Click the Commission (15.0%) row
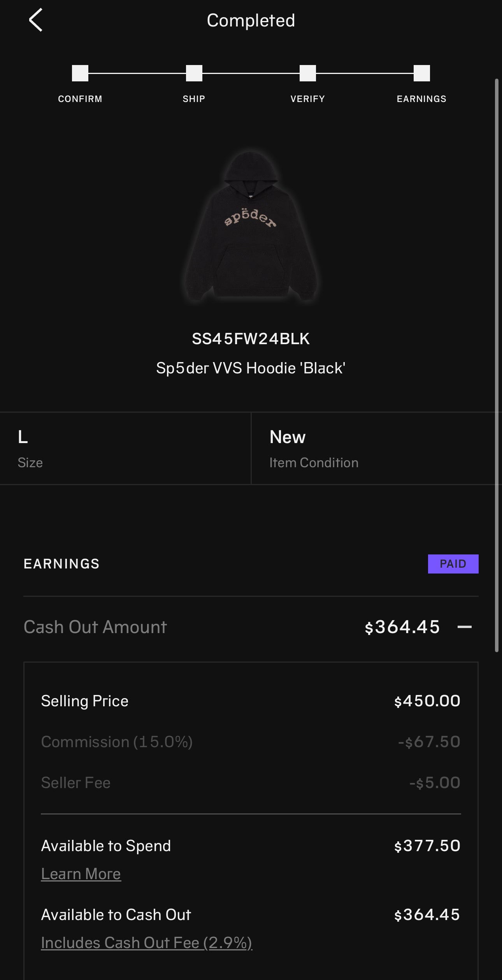 (x=251, y=742)
